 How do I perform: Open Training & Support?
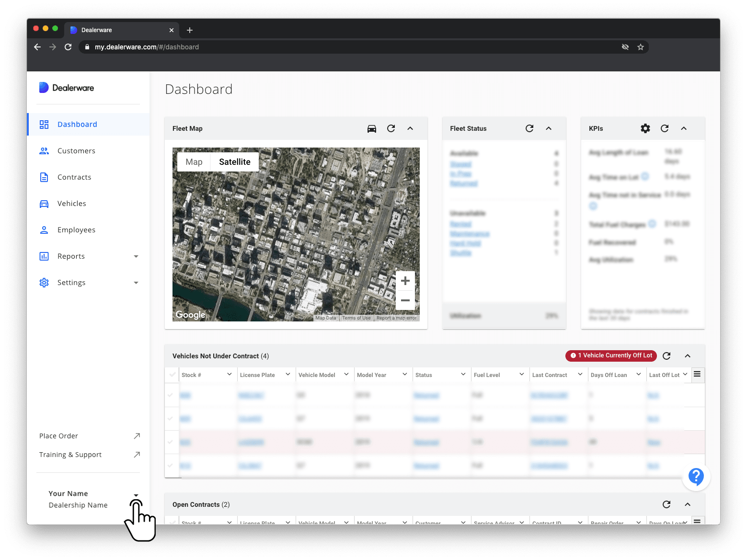[x=70, y=454]
